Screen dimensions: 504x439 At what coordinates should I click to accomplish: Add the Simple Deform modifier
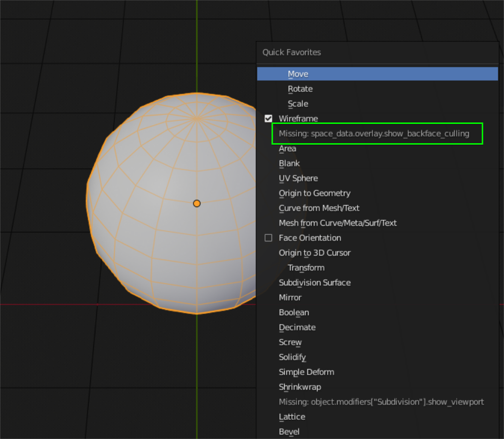coord(377,372)
